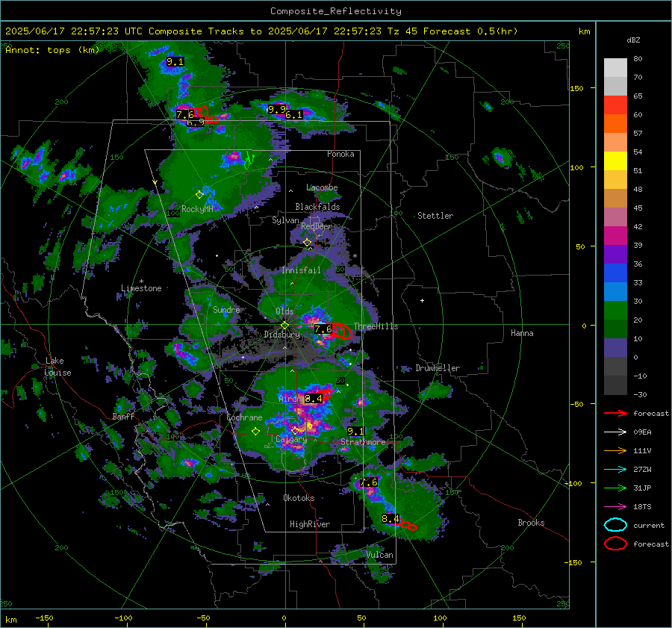Click the Cochrane city label
Viewport: 672px width, 628px height.
(x=244, y=417)
